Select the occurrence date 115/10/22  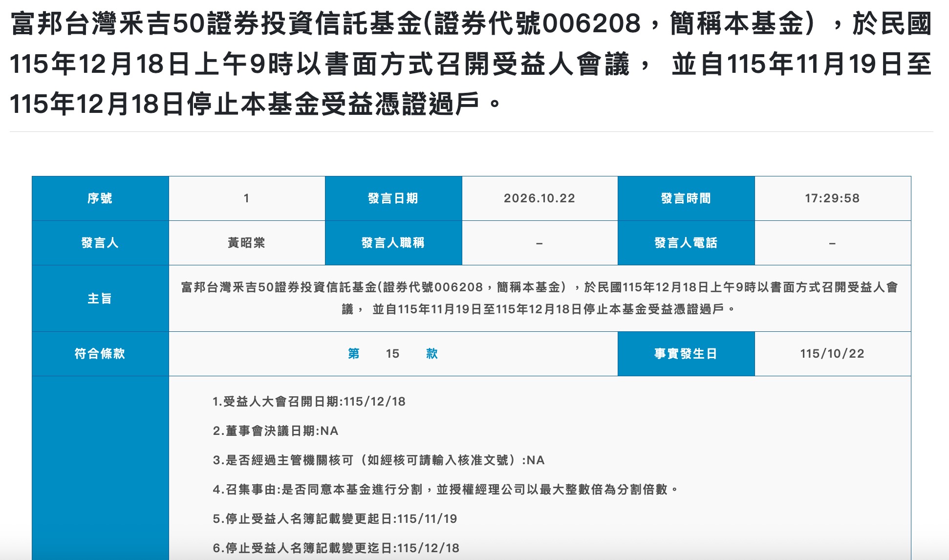[x=832, y=354]
